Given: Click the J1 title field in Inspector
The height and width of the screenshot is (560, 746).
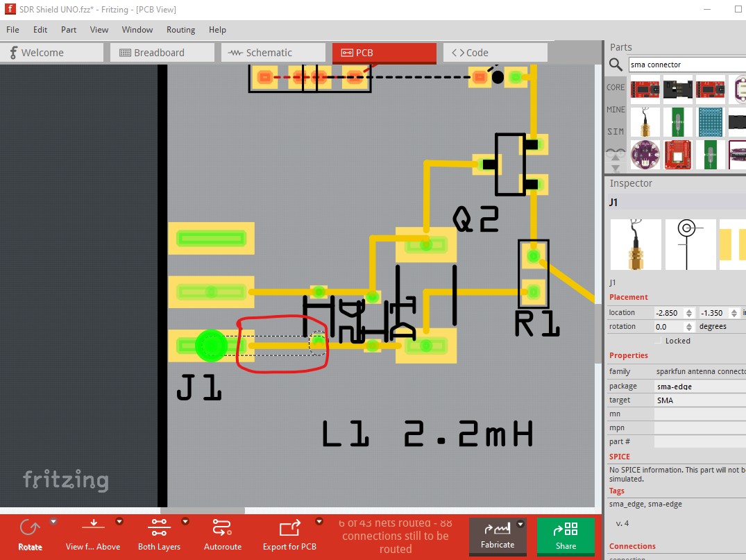Looking at the screenshot, I should coord(677,202).
